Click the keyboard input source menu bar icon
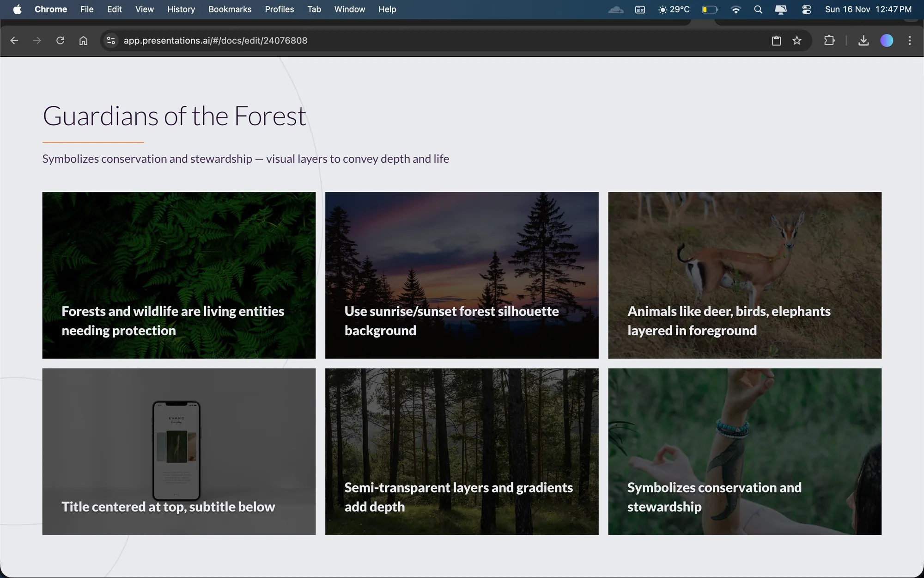 coord(640,9)
